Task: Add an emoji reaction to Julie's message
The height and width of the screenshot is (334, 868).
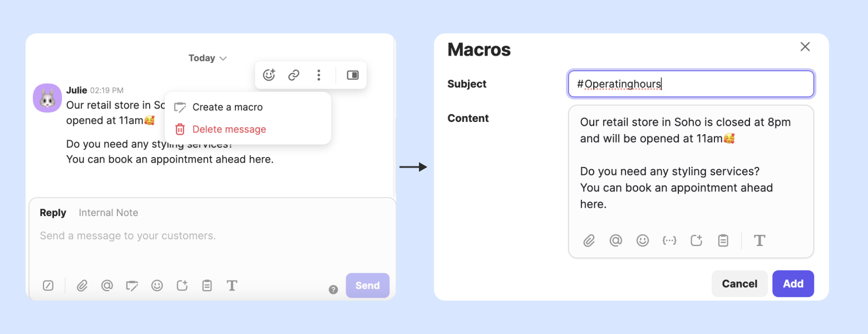Action: 269,75
